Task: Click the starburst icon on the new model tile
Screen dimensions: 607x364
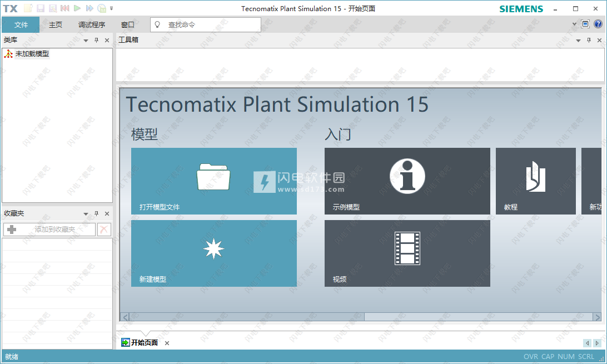Action: (213, 248)
